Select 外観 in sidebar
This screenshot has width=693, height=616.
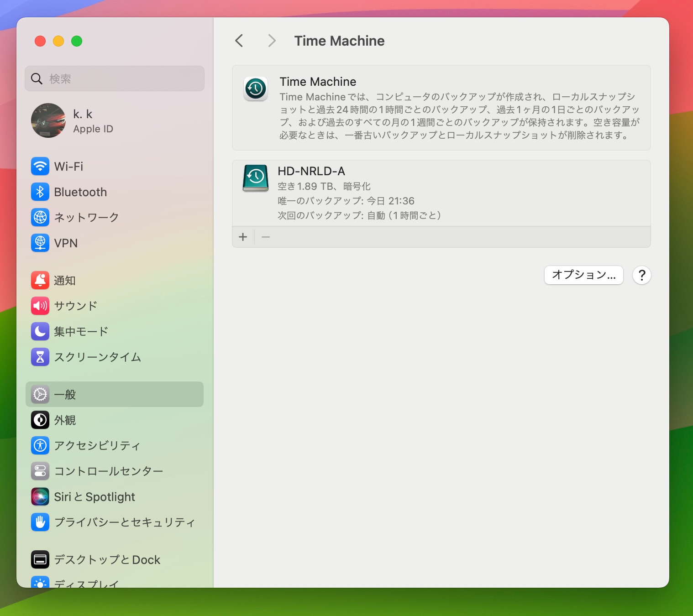115,420
